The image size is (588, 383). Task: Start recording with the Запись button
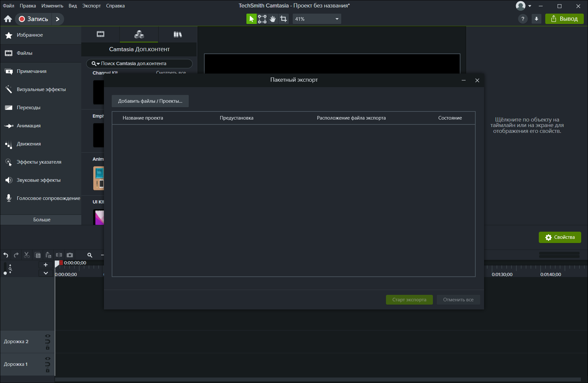[33, 19]
